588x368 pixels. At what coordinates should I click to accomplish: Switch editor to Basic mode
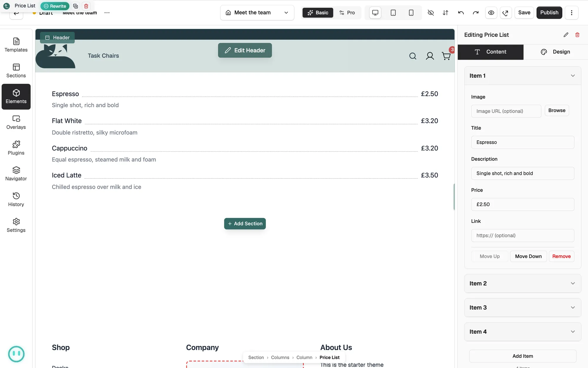click(x=318, y=13)
